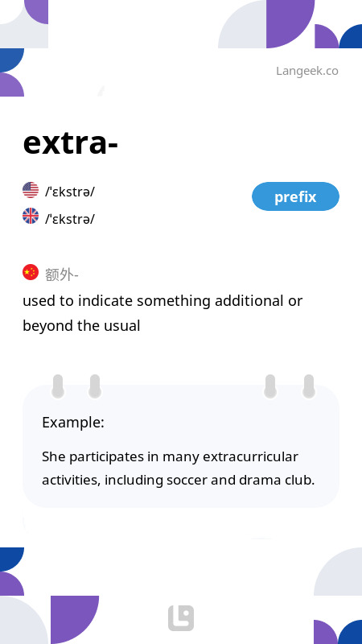
Task: Click the example card background area
Action: point(181,446)
